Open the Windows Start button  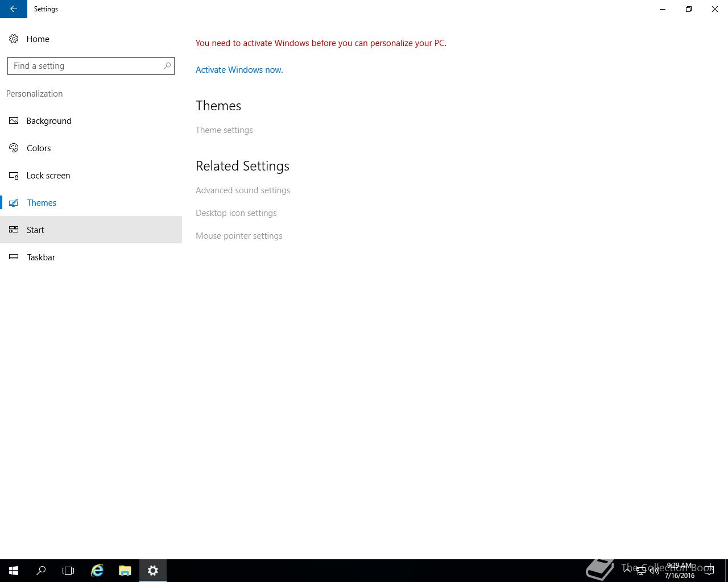[x=14, y=571]
